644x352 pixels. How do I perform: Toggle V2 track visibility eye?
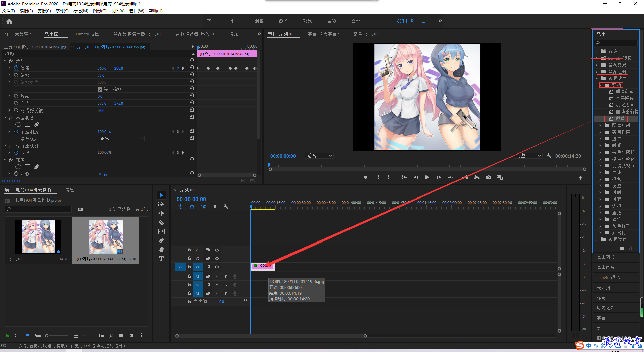coord(217,258)
